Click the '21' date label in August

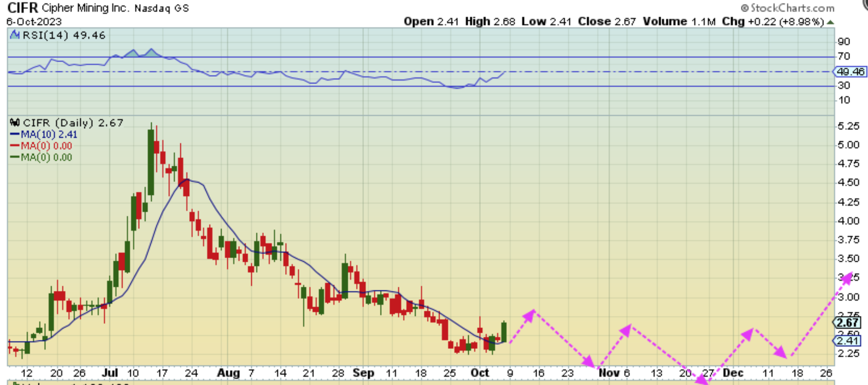(x=309, y=373)
